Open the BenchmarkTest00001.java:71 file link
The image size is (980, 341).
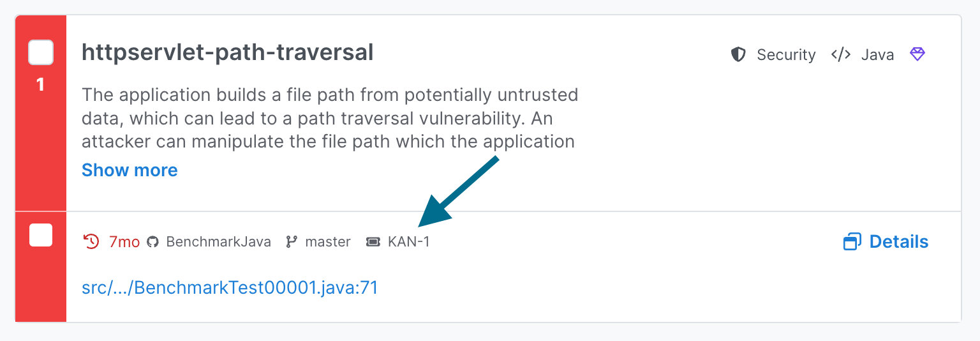tap(230, 288)
